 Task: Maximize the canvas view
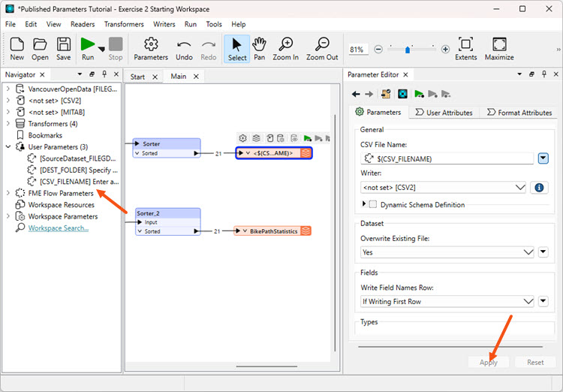click(499, 49)
